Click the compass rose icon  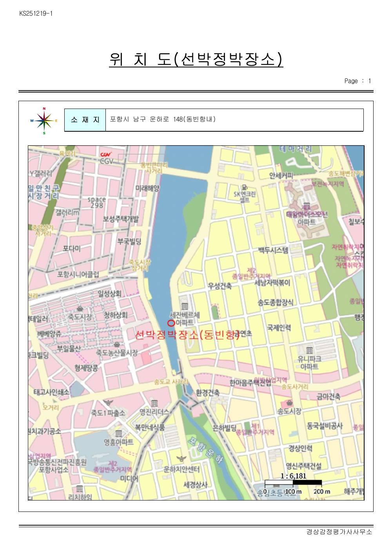tap(44, 120)
